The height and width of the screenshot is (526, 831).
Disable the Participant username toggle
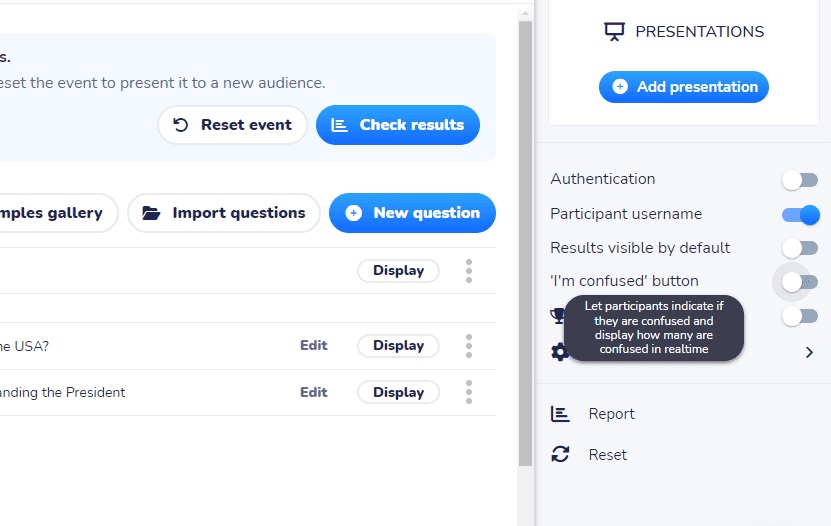pos(801,215)
